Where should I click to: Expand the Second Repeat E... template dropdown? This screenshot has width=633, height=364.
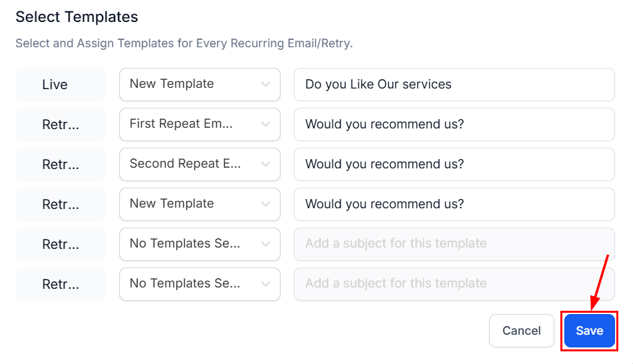199,164
